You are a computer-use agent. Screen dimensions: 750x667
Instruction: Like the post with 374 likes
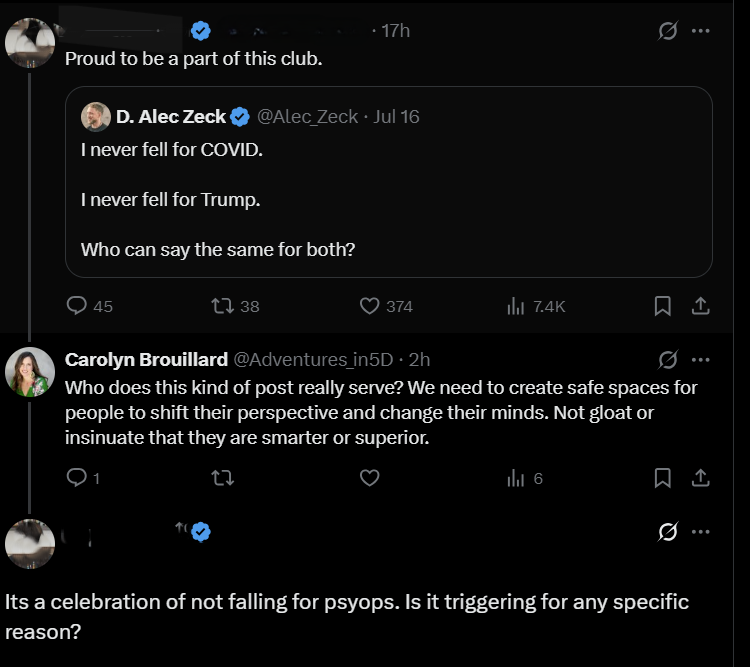click(x=371, y=306)
